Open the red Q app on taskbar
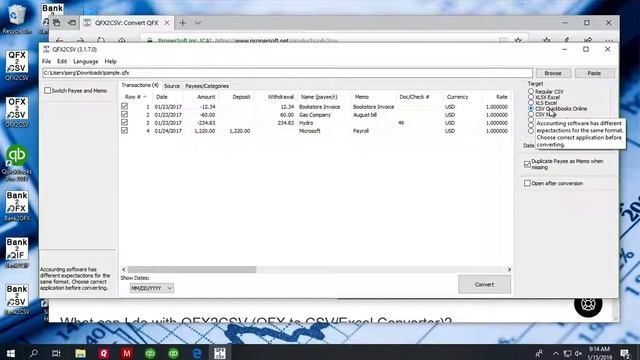The height and width of the screenshot is (360, 640). pyautogui.click(x=103, y=353)
